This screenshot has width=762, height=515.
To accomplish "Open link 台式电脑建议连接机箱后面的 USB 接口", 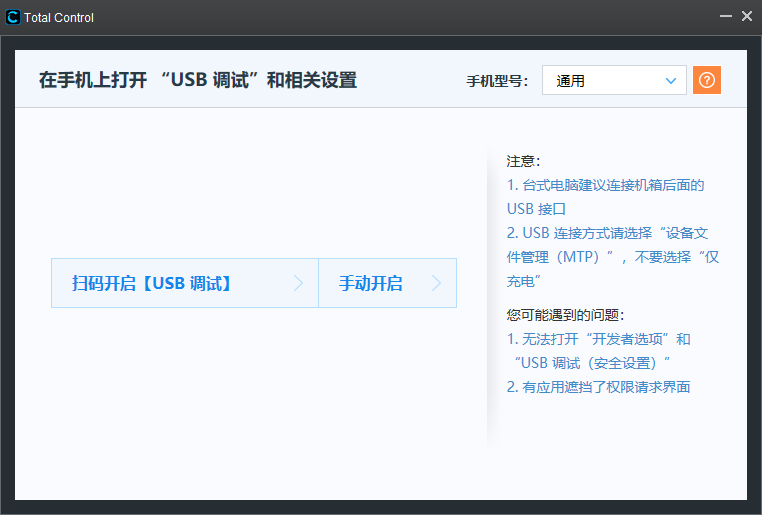I will pyautogui.click(x=605, y=197).
